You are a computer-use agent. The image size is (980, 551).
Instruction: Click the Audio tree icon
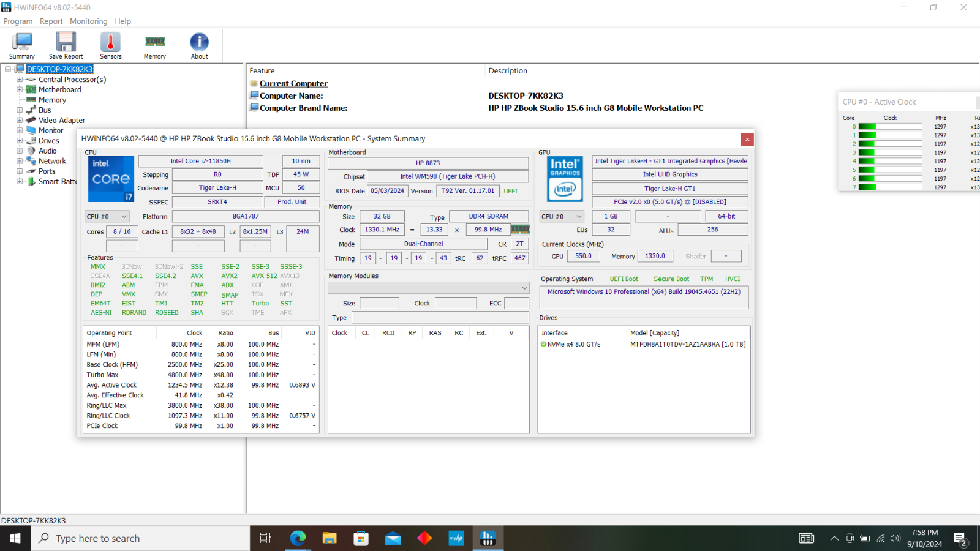click(31, 151)
